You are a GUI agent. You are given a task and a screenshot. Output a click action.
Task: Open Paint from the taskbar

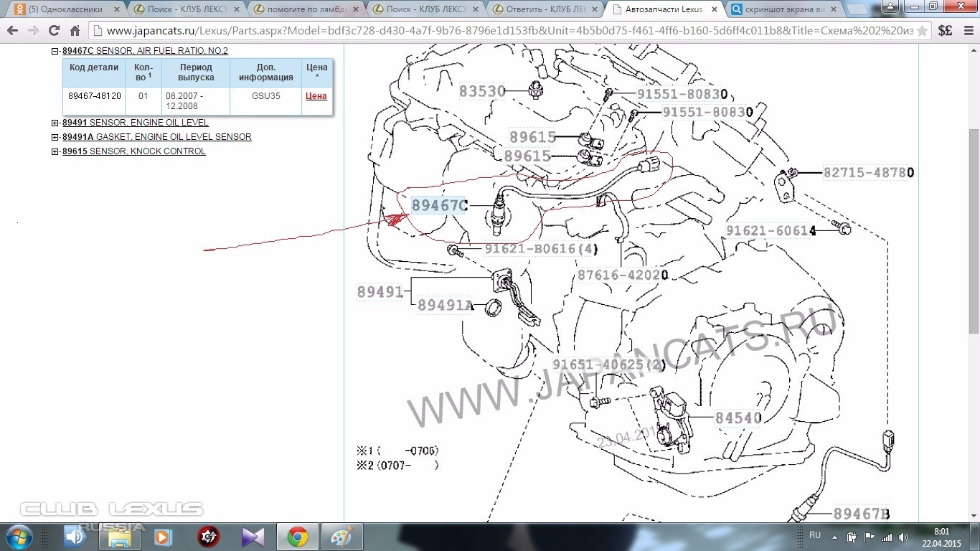click(x=341, y=537)
